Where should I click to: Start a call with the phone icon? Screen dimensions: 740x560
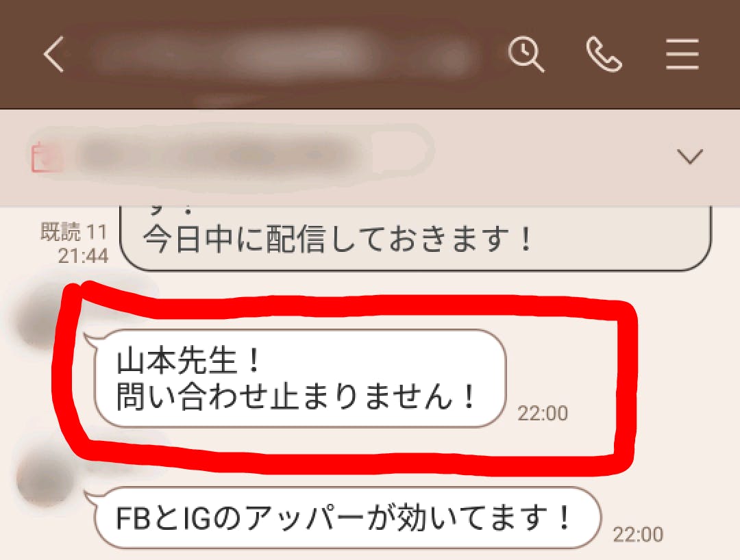pyautogui.click(x=604, y=55)
